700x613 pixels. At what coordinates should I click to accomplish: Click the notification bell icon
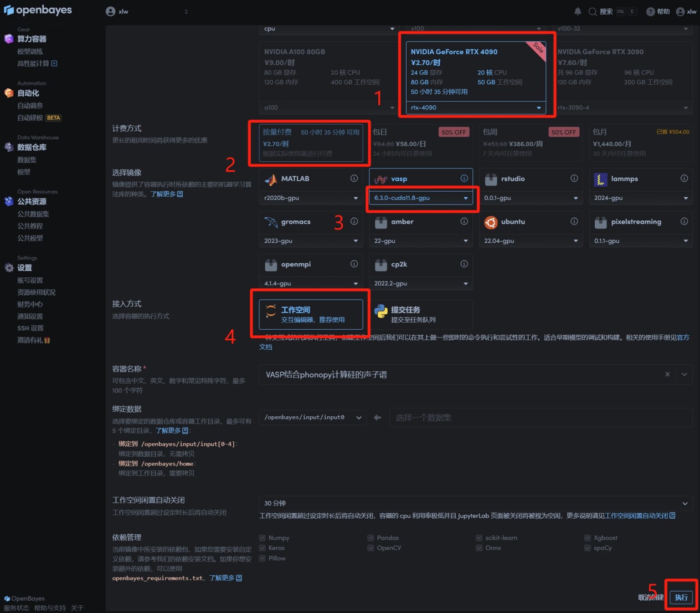[577, 11]
